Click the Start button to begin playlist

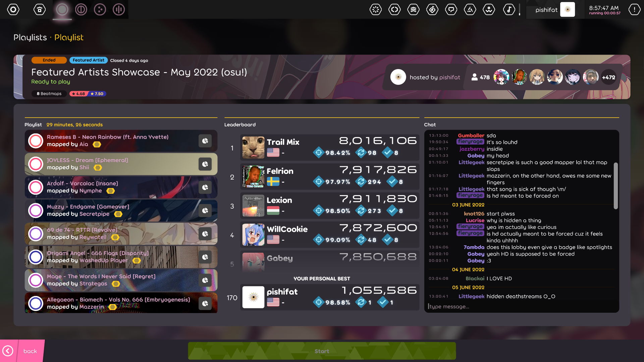tap(322, 351)
